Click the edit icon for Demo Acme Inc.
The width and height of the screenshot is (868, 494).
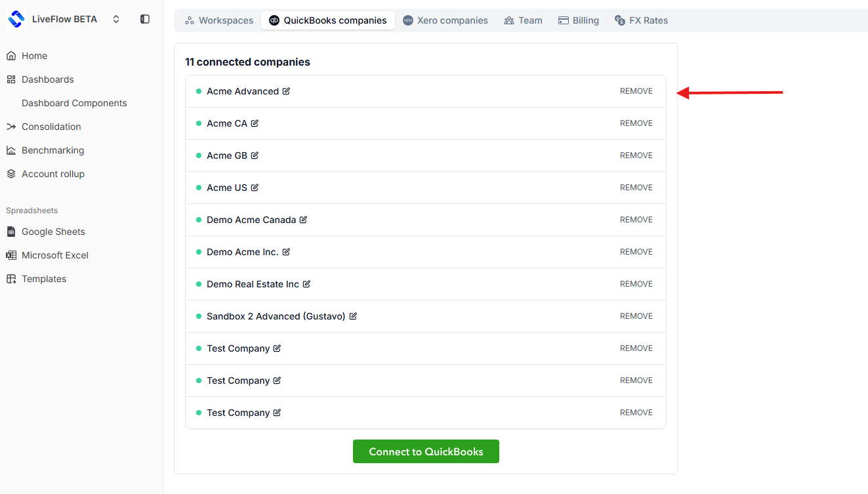pyautogui.click(x=286, y=252)
